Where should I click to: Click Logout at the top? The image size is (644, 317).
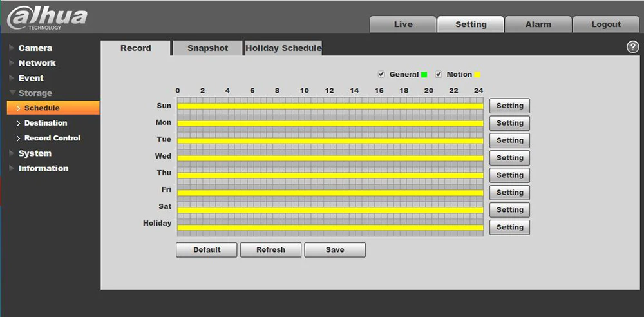(606, 24)
